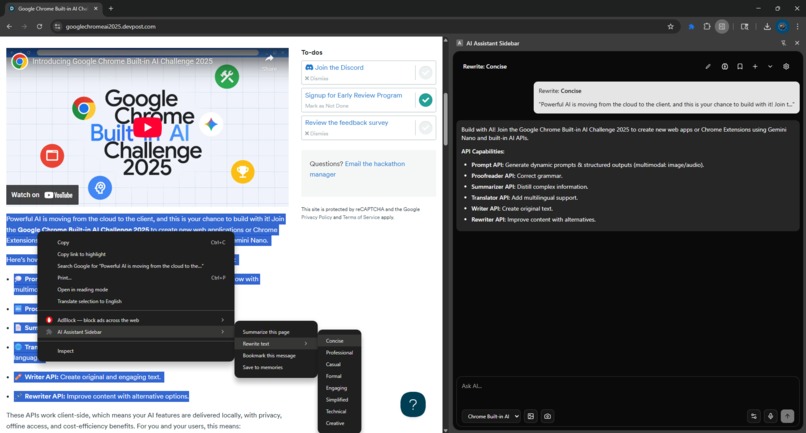
Task: Expand the chevron-down menu in sidebar header
Action: (x=770, y=66)
